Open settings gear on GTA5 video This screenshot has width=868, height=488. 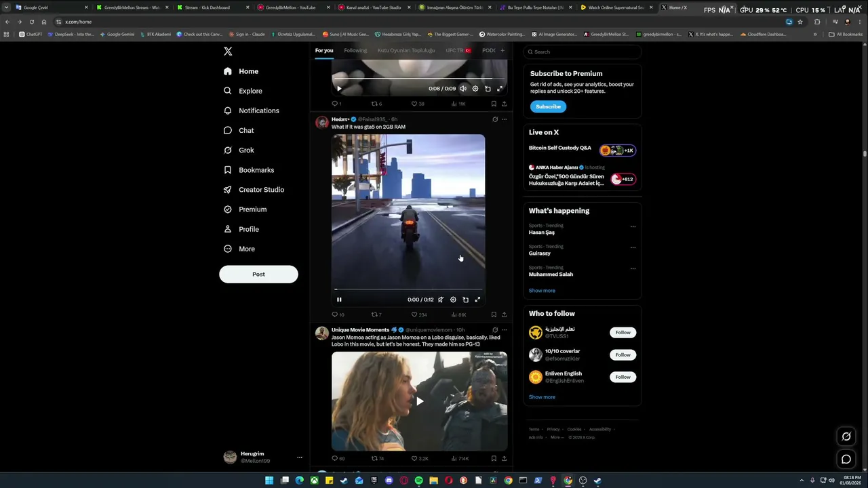(x=453, y=300)
